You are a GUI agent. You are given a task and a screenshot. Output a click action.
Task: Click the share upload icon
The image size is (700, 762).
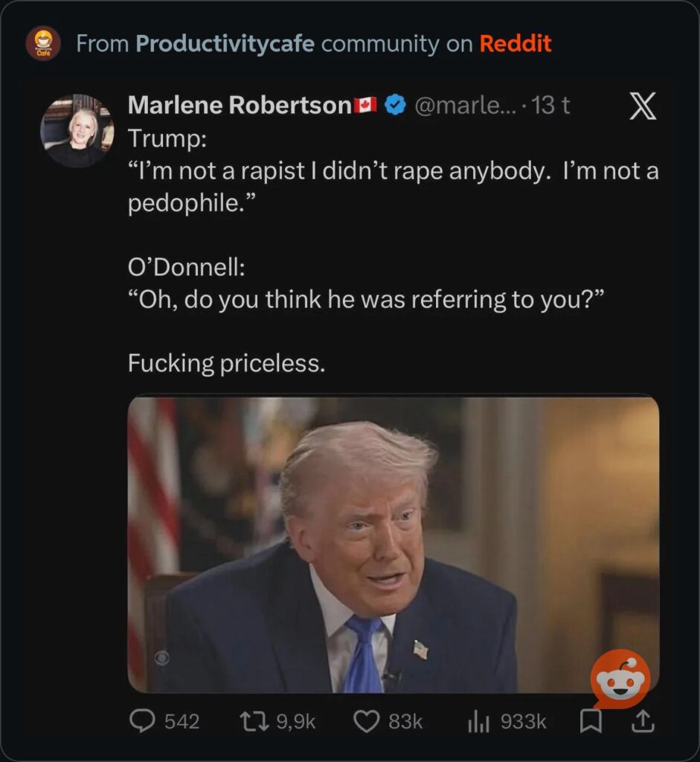(643, 720)
